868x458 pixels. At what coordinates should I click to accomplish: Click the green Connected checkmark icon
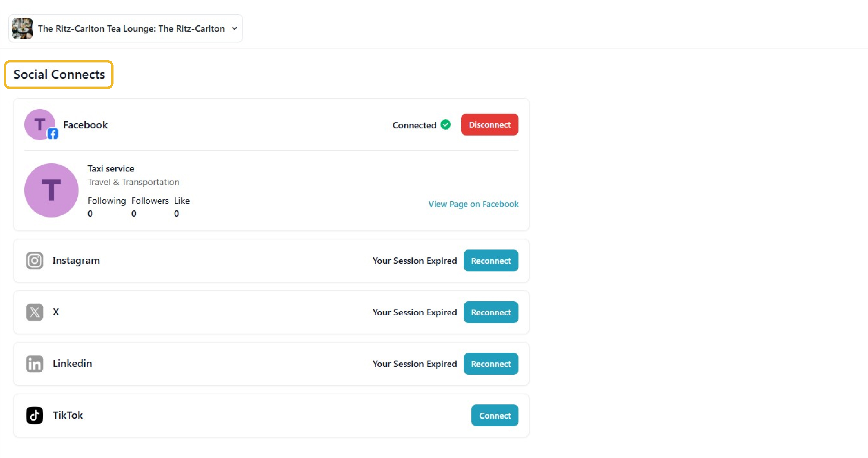pos(445,125)
